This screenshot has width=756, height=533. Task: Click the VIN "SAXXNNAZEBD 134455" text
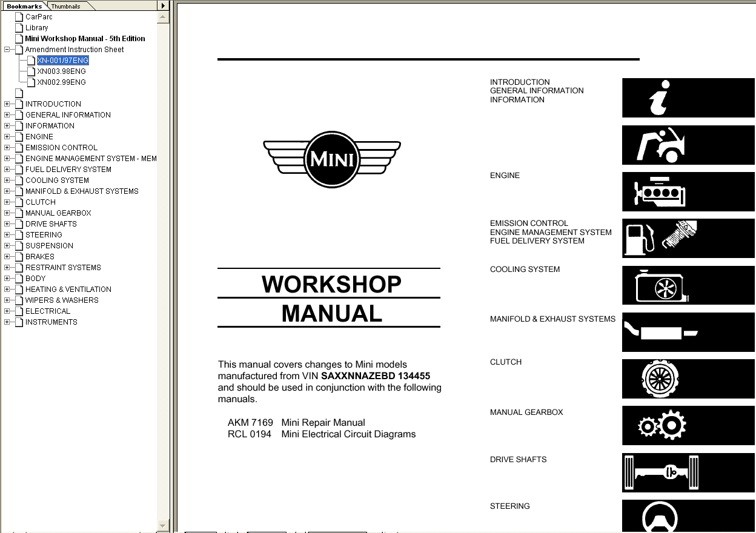pos(376,376)
